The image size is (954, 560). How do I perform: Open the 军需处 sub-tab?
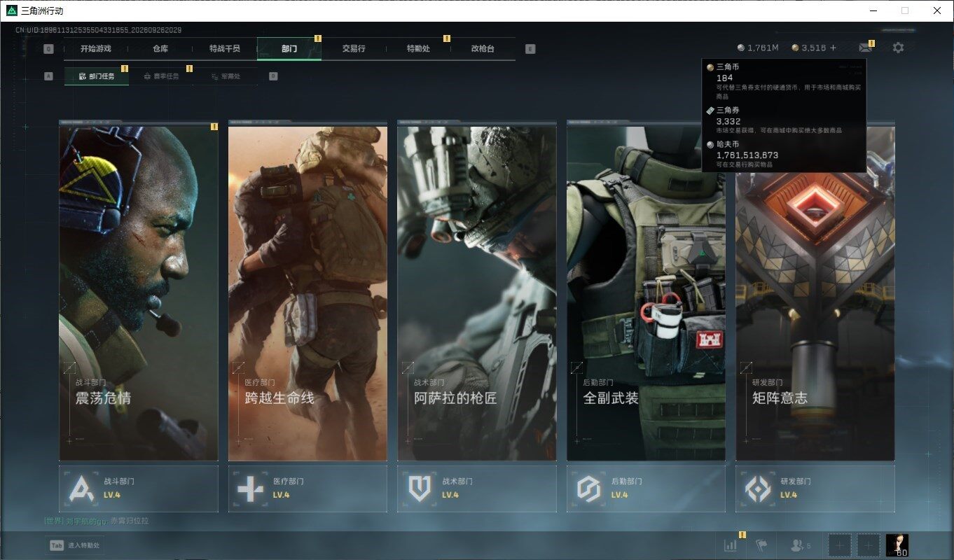tap(226, 76)
